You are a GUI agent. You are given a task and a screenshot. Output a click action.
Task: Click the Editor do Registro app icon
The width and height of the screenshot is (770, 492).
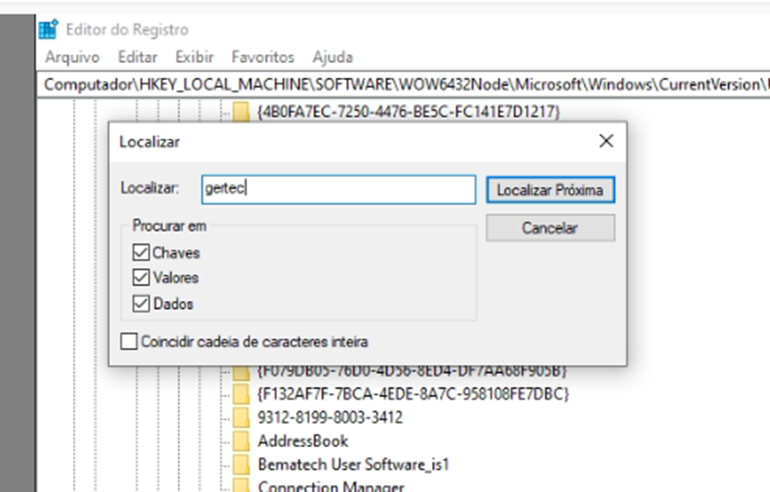coord(49,29)
